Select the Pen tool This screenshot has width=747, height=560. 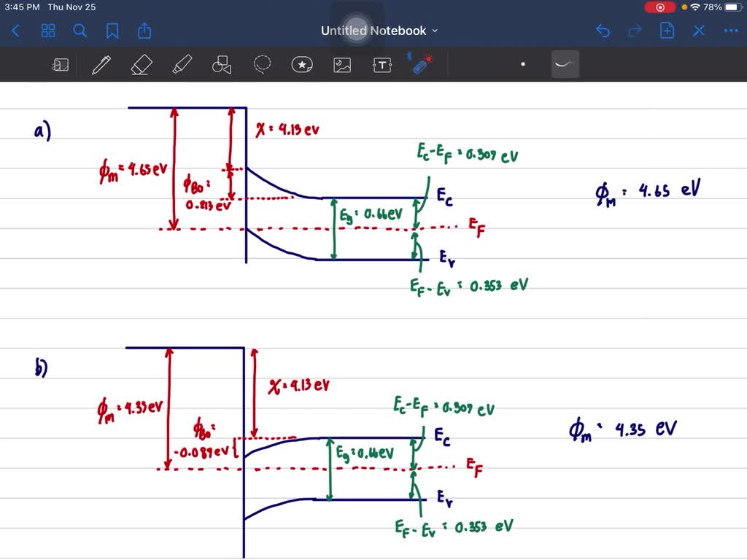coord(101,64)
